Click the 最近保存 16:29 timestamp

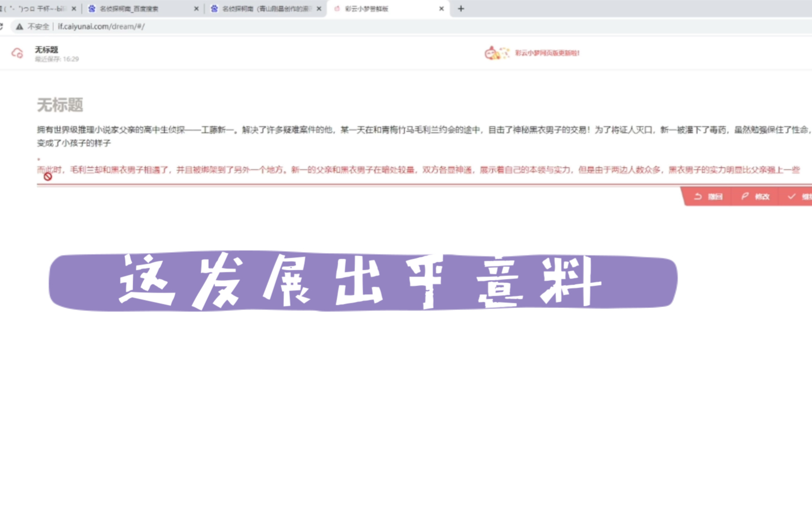(x=56, y=59)
